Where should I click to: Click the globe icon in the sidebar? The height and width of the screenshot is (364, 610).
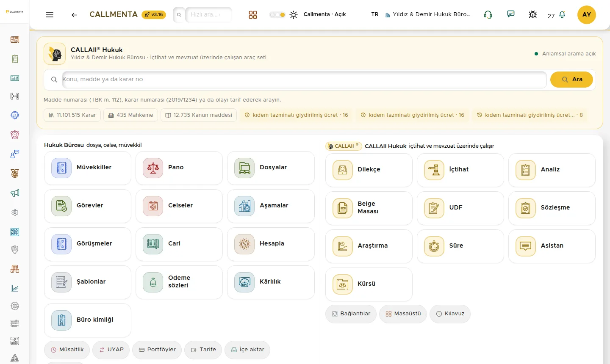coord(15,306)
